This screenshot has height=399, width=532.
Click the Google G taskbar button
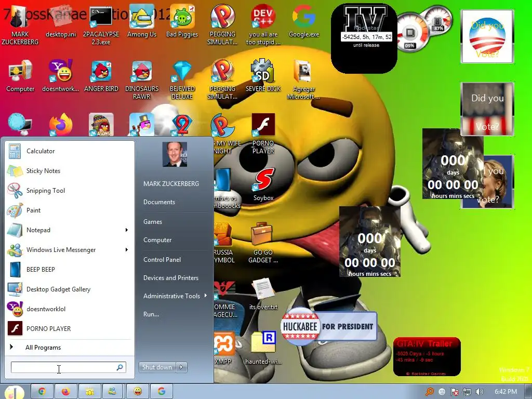[x=161, y=392]
